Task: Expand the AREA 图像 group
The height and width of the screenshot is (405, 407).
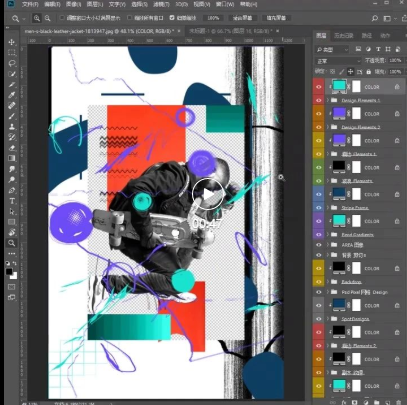Action: tap(328, 245)
